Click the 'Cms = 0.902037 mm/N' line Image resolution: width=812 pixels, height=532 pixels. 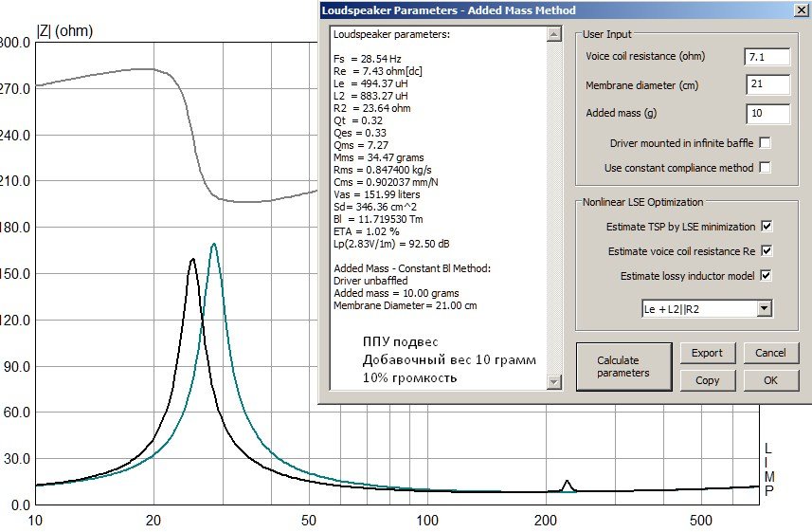click(x=386, y=182)
